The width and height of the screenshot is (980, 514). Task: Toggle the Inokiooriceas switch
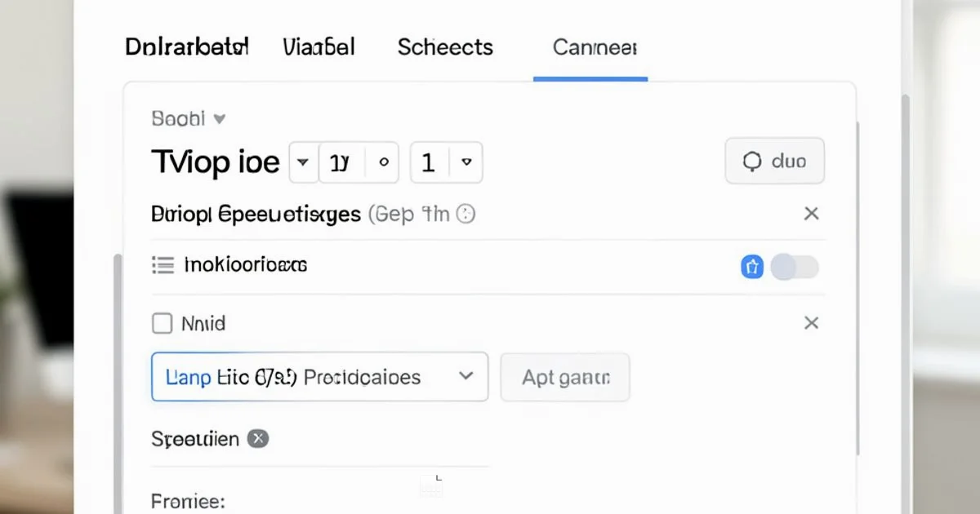coord(795,266)
